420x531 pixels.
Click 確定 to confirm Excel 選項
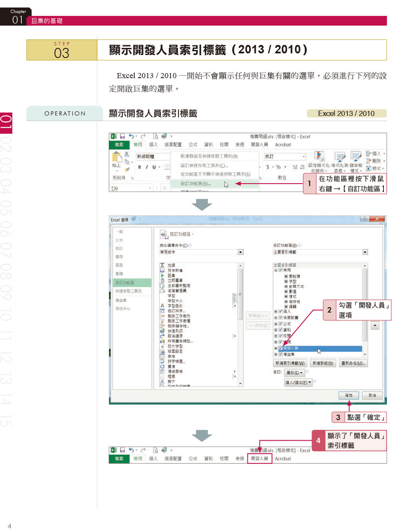[x=349, y=395]
